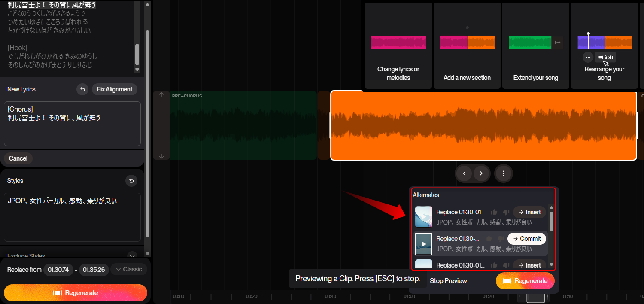
Task: Click the Alternates list scroll-down arrow
Action: pos(552,265)
